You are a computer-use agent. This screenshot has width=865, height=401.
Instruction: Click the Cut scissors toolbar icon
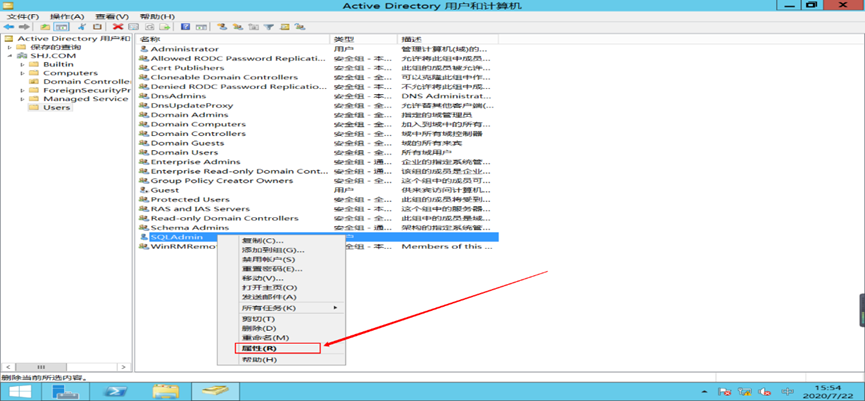click(x=83, y=26)
